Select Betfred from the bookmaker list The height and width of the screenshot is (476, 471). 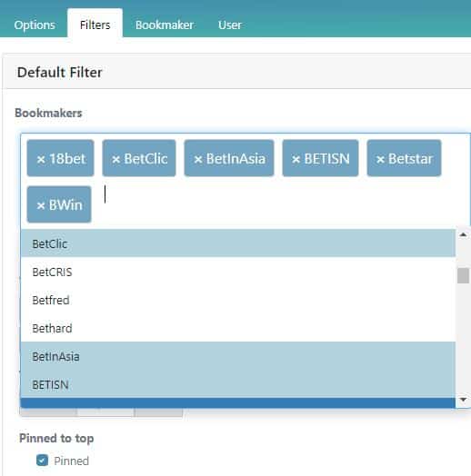pos(238,301)
